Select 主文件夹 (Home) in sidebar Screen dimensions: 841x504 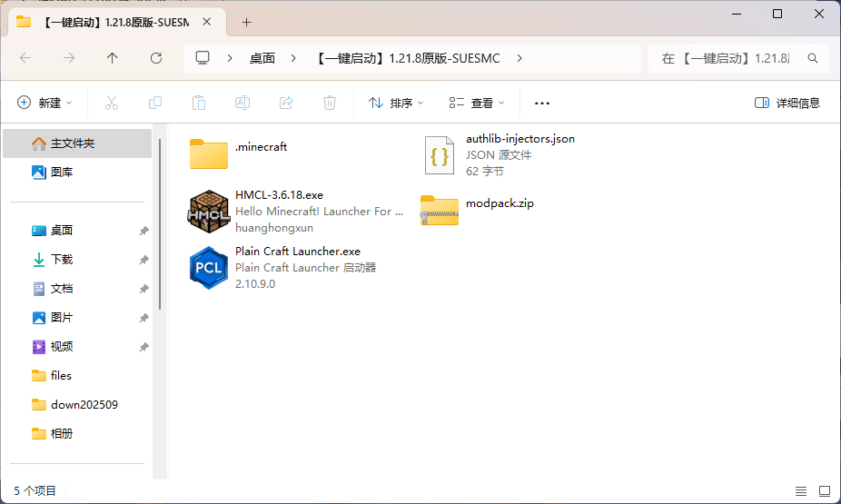pyautogui.click(x=73, y=143)
